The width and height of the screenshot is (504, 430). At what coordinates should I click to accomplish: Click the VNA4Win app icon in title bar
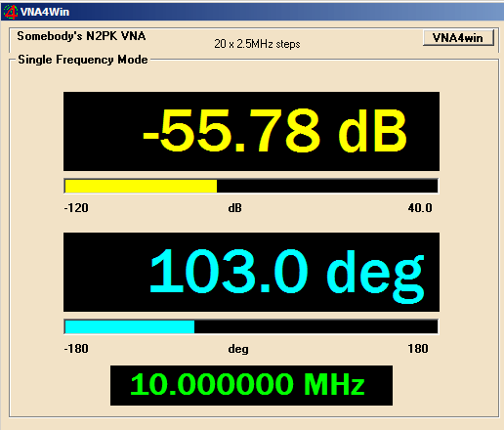pyautogui.click(x=11, y=12)
